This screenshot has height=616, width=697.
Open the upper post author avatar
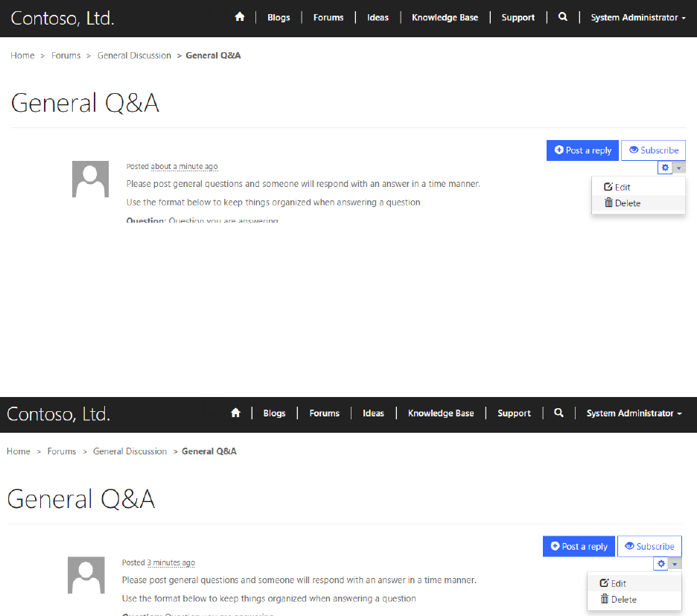(91, 179)
